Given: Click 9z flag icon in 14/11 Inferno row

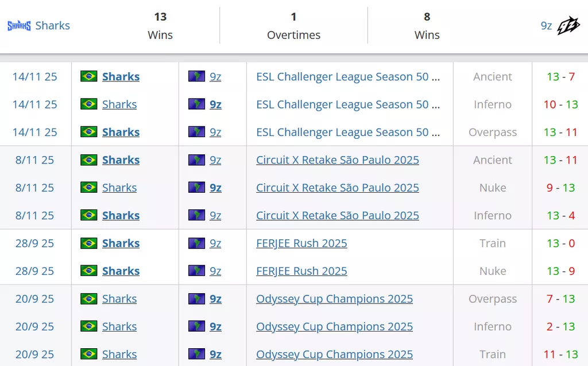Looking at the screenshot, I should coord(196,104).
